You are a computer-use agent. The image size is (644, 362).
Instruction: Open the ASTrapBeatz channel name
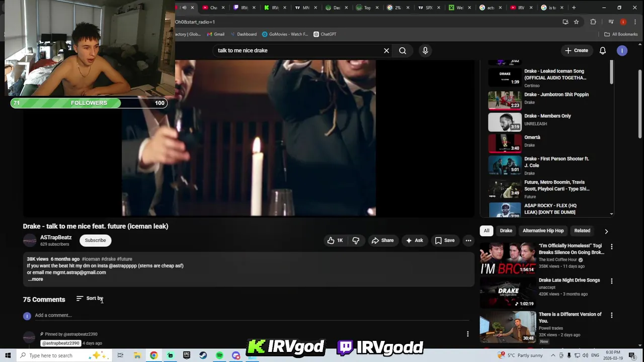[56, 237]
